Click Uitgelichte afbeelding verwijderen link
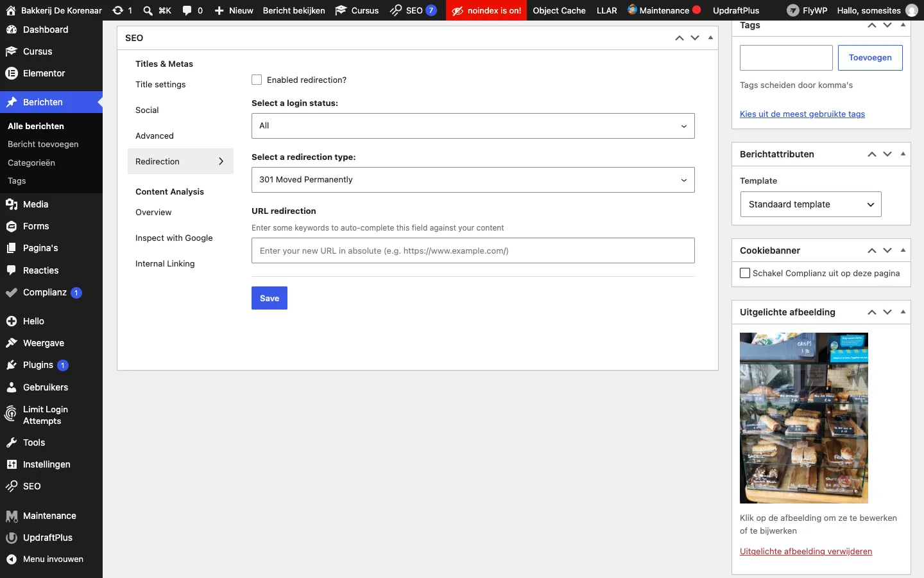924x578 pixels. pos(806,552)
